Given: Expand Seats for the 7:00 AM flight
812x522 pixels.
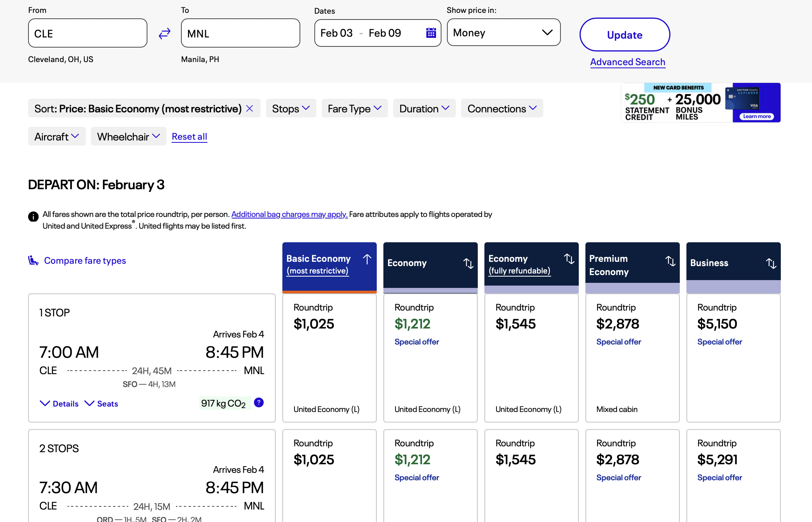Looking at the screenshot, I should 101,404.
